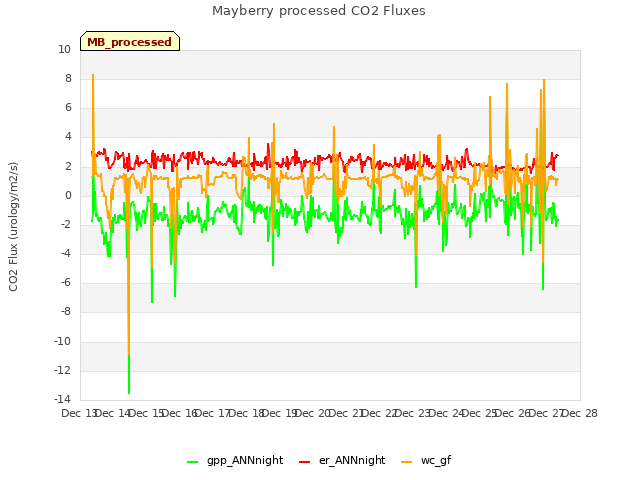This screenshot has height=480, width=640.
Task: Click the y-axis value 8
Action: click(68, 78)
